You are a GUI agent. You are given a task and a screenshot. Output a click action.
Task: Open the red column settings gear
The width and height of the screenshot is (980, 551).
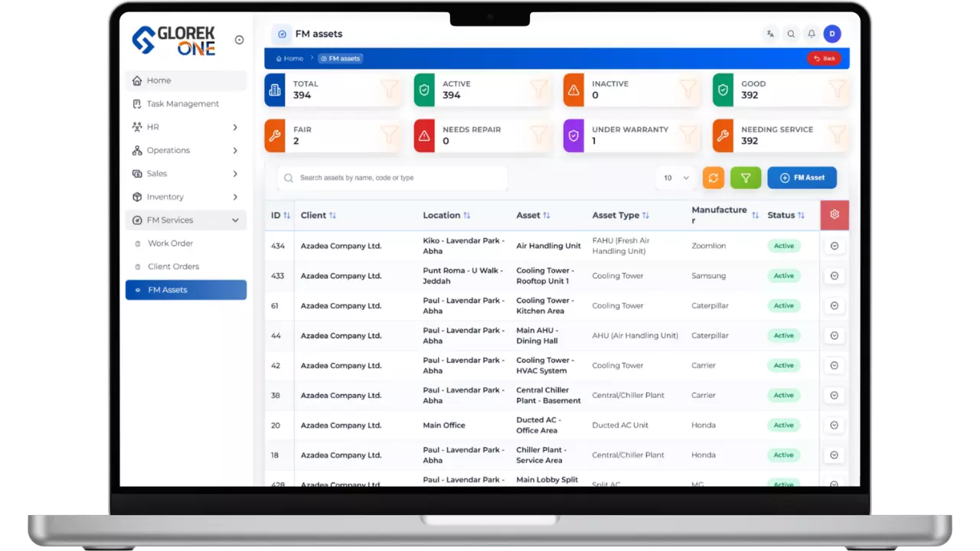click(834, 215)
